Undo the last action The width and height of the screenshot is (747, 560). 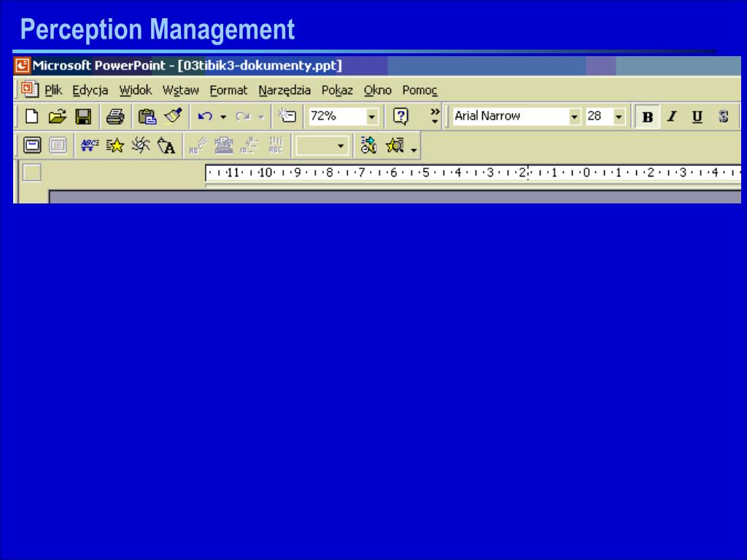point(205,116)
